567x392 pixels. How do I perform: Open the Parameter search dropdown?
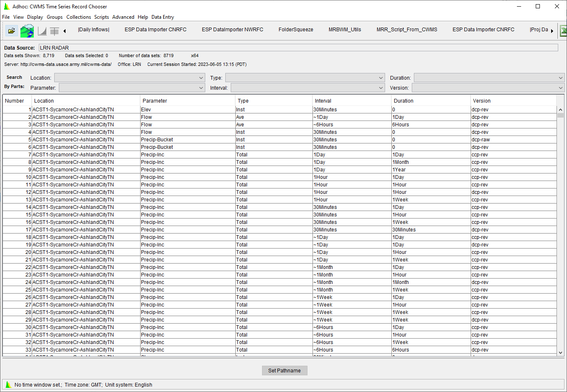pos(202,88)
